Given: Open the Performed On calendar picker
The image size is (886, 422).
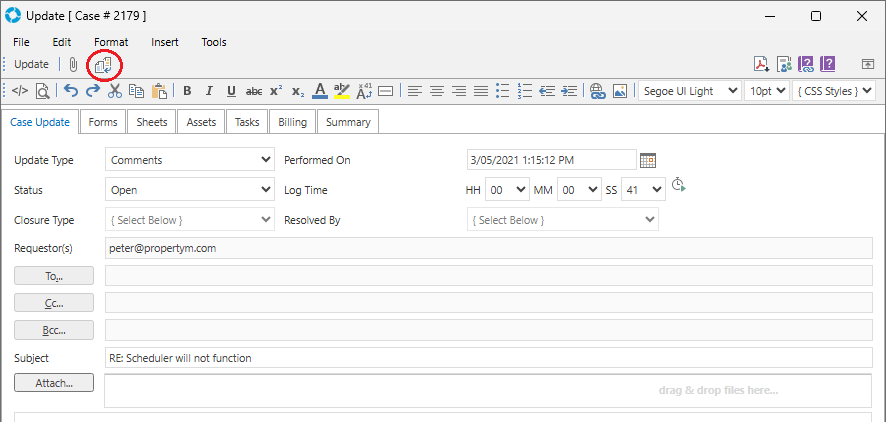Looking at the screenshot, I should pyautogui.click(x=648, y=160).
